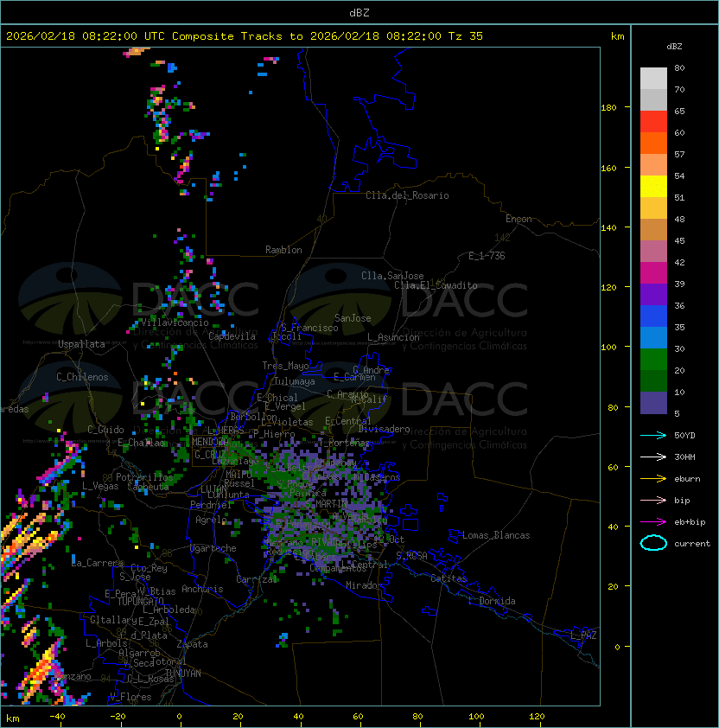
Task: Click the 'Clla.del_Rosario' map label
Action: pos(407,195)
